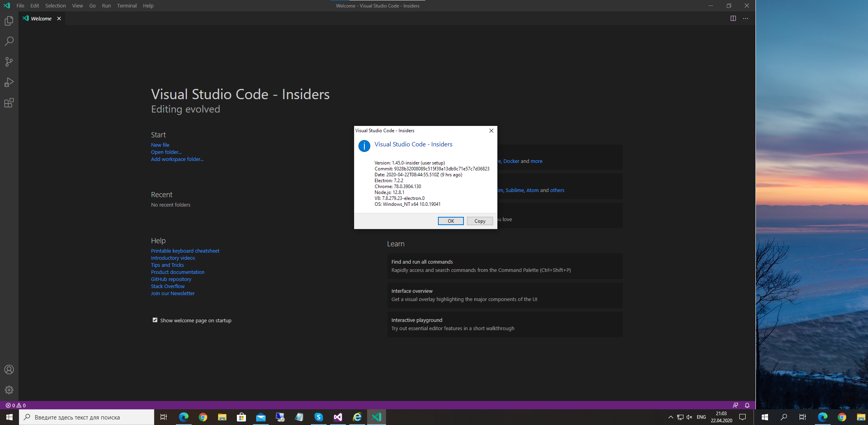Viewport: 868px width, 425px height.
Task: Click the 'more' tools link
Action: pyautogui.click(x=536, y=161)
